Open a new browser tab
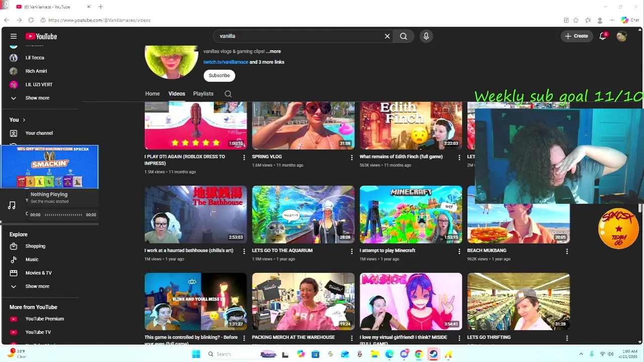 pos(101,7)
